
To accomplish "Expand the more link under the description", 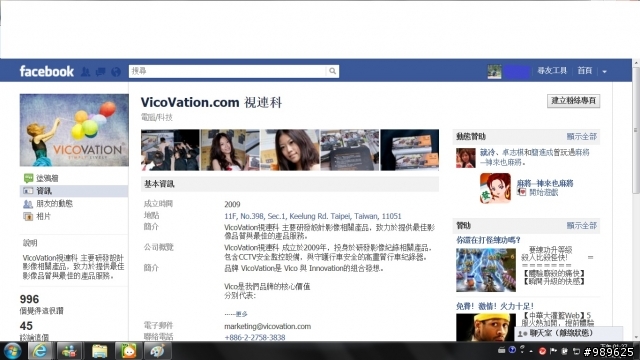I will [242, 314].
